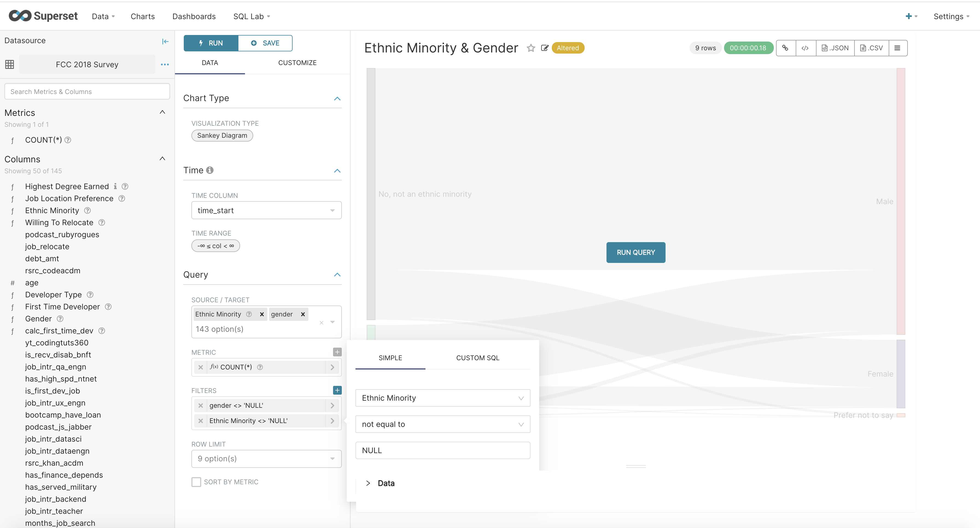Open the hamburger menu beside .CSV

click(897, 48)
